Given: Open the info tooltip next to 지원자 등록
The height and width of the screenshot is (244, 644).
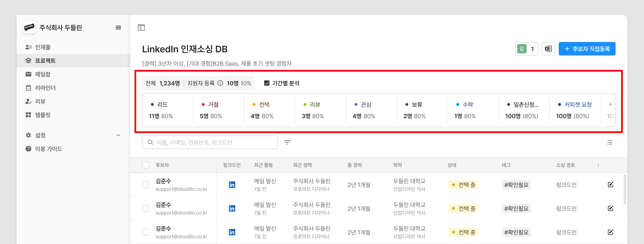Looking at the screenshot, I should pos(220,83).
